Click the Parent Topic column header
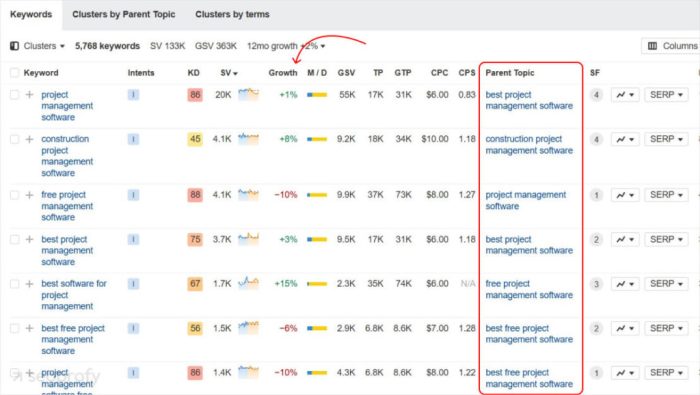The image size is (700, 395). click(510, 73)
